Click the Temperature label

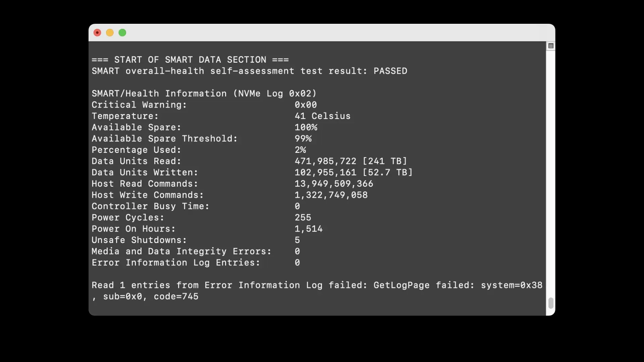tap(125, 116)
